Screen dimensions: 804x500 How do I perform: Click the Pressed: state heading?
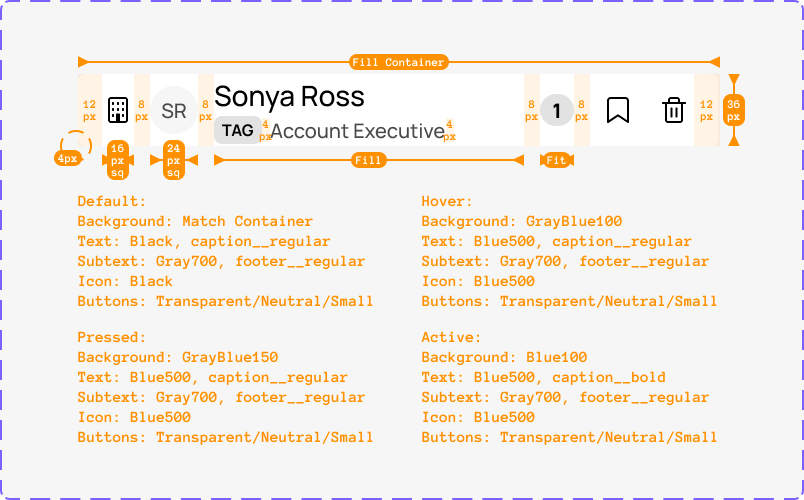(112, 337)
